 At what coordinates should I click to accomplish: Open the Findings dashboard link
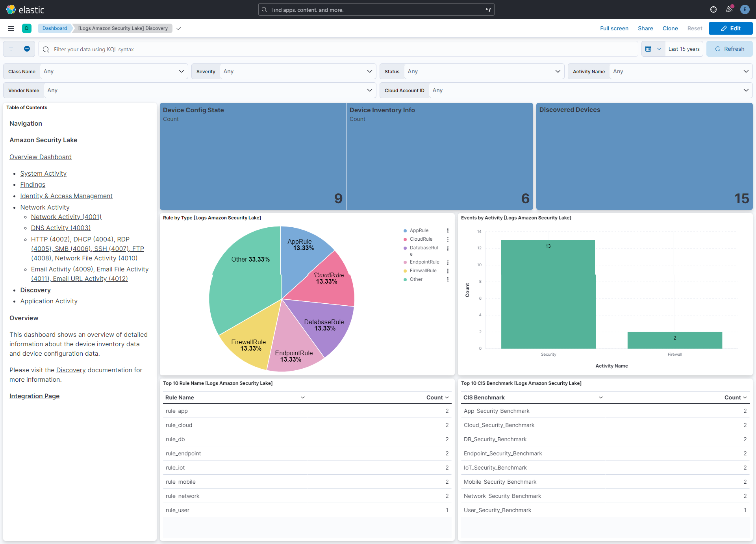[x=33, y=184]
